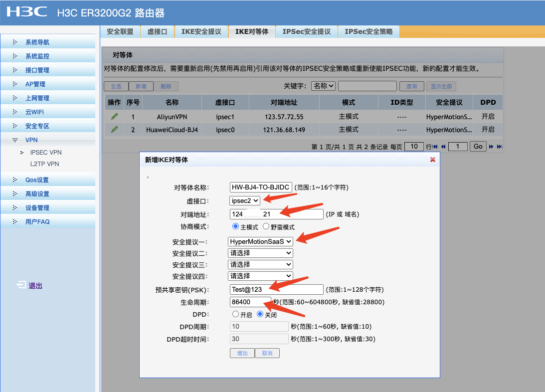Open the 安全提议二 dropdown
Screen dimensions: 545x392
[x=260, y=253]
